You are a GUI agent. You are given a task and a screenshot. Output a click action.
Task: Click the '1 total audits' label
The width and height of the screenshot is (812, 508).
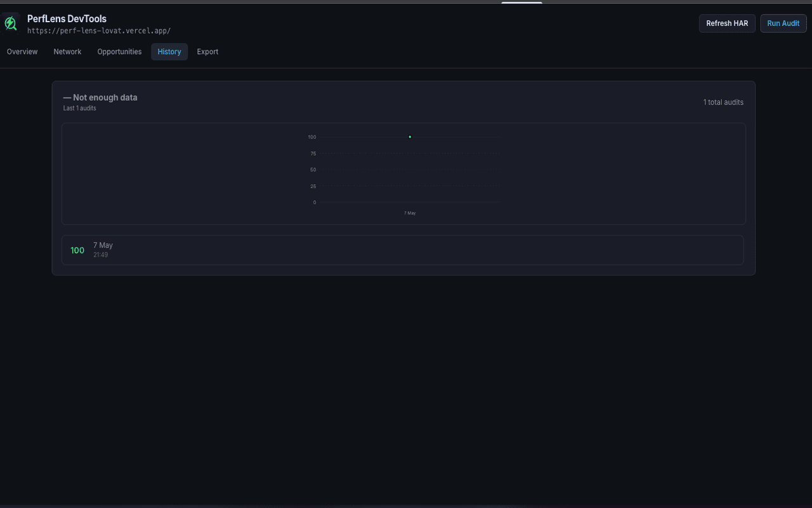tap(723, 102)
